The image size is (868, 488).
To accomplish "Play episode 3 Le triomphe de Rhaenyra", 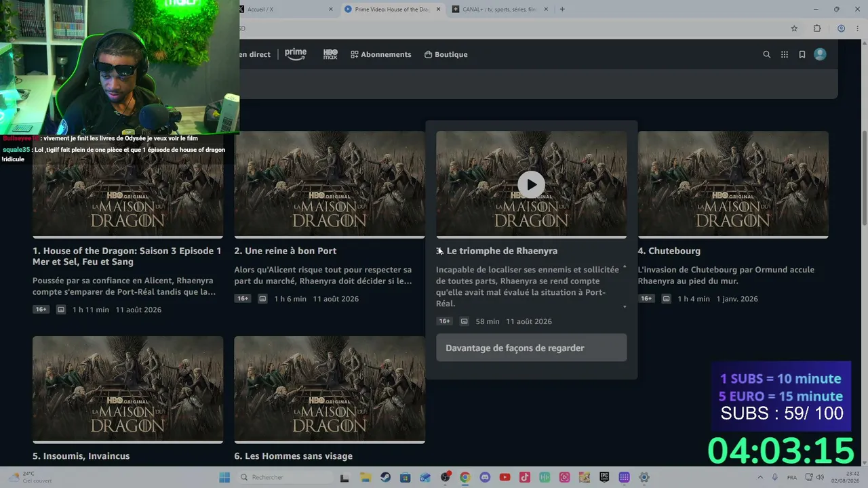I will 531,184.
